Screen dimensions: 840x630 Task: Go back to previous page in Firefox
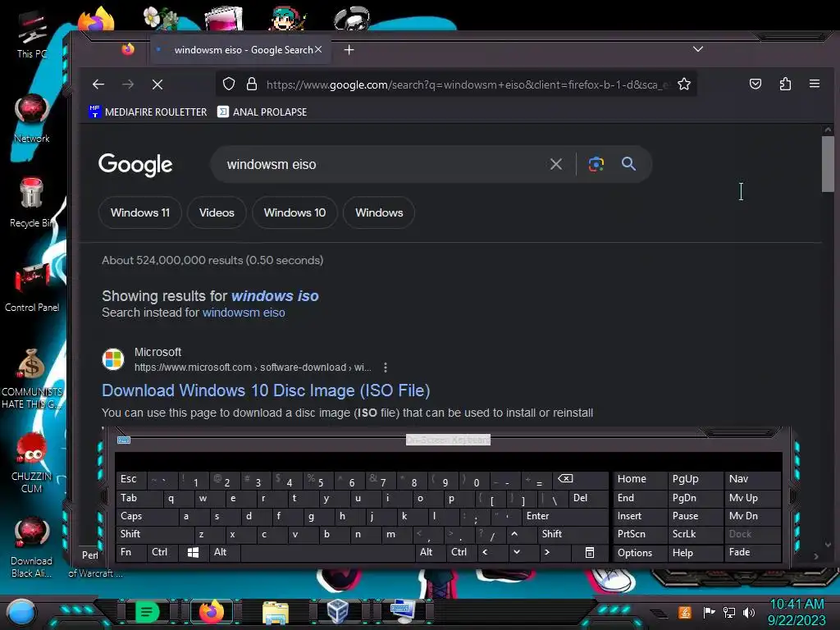[98, 84]
